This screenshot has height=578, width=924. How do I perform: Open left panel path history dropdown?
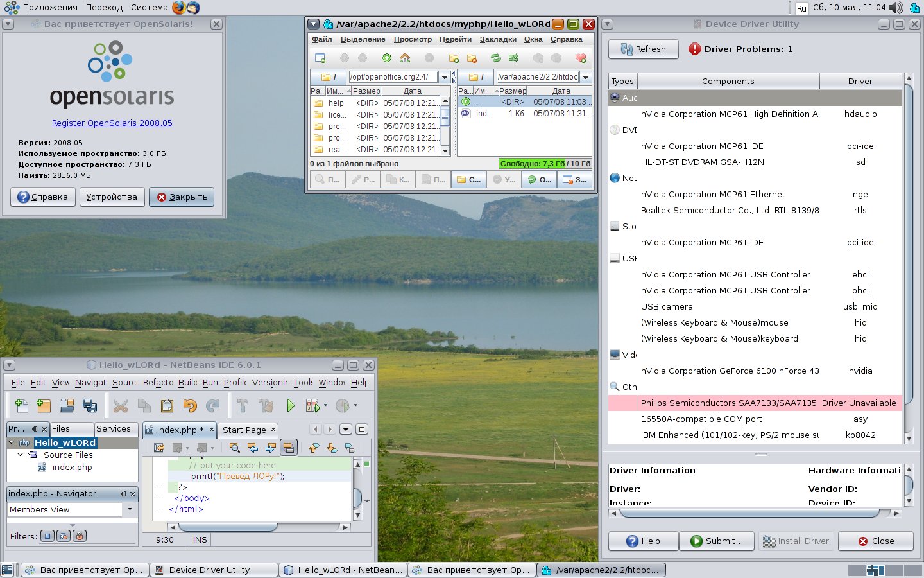click(x=445, y=77)
